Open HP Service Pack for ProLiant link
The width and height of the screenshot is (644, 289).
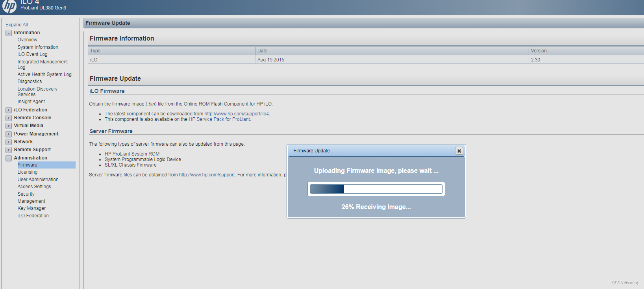219,119
